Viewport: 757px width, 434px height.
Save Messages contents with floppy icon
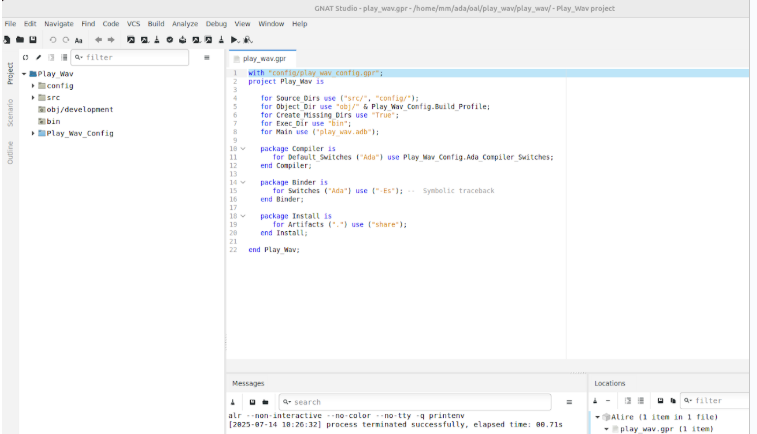pyautogui.click(x=252, y=402)
